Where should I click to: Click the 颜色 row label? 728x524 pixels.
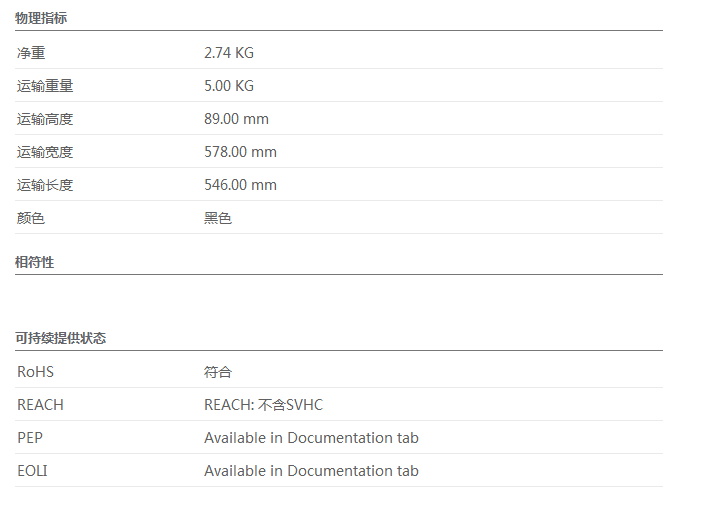pos(31,218)
